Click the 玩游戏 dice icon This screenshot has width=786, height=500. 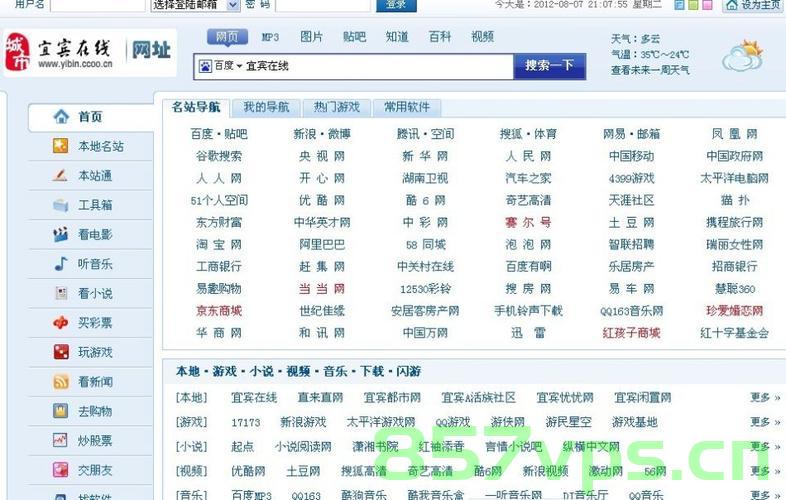[x=61, y=352]
